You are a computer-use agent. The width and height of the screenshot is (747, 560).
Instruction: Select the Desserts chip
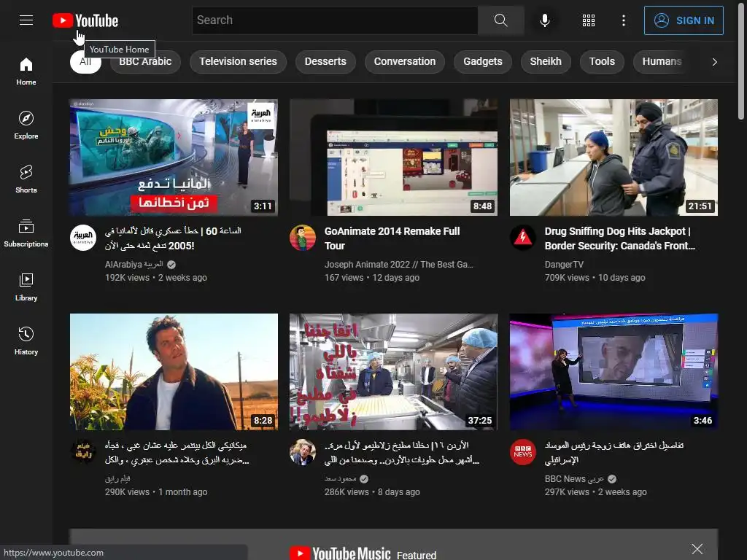coord(325,61)
